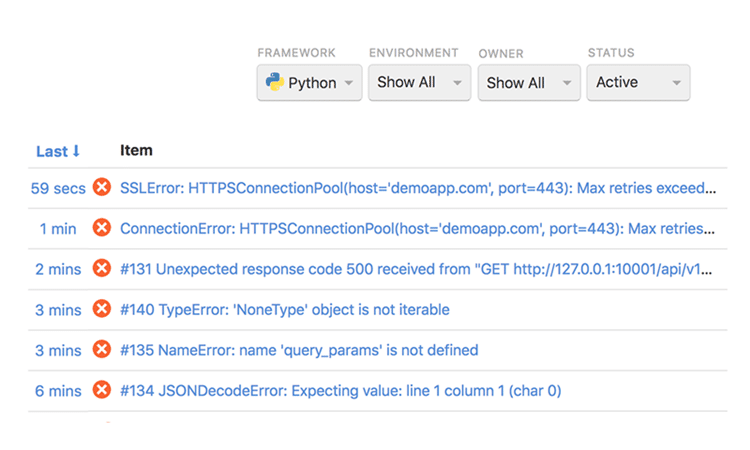
Task: Click the error icon on the #140 row
Action: tap(101, 309)
